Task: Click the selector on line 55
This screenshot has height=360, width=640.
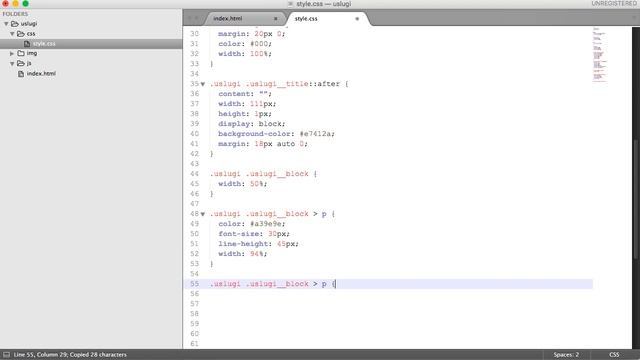Action: pos(268,284)
